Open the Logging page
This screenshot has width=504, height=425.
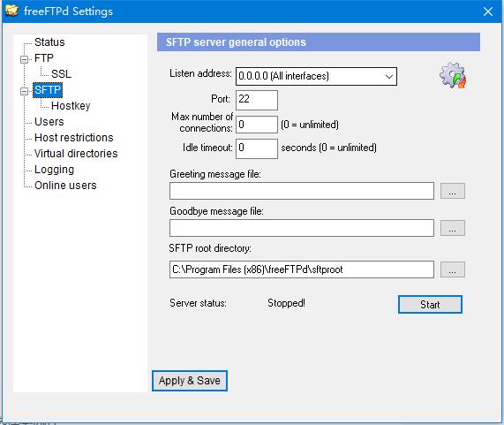click(54, 170)
